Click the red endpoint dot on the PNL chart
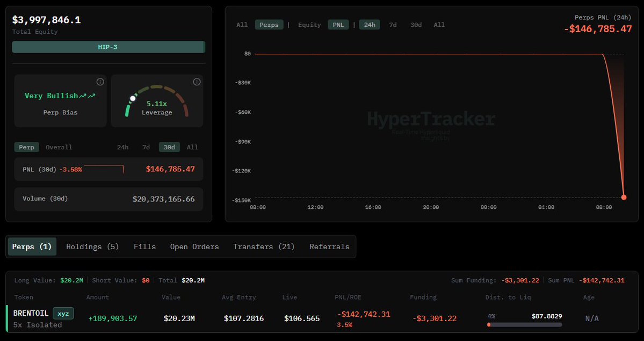 [623, 197]
